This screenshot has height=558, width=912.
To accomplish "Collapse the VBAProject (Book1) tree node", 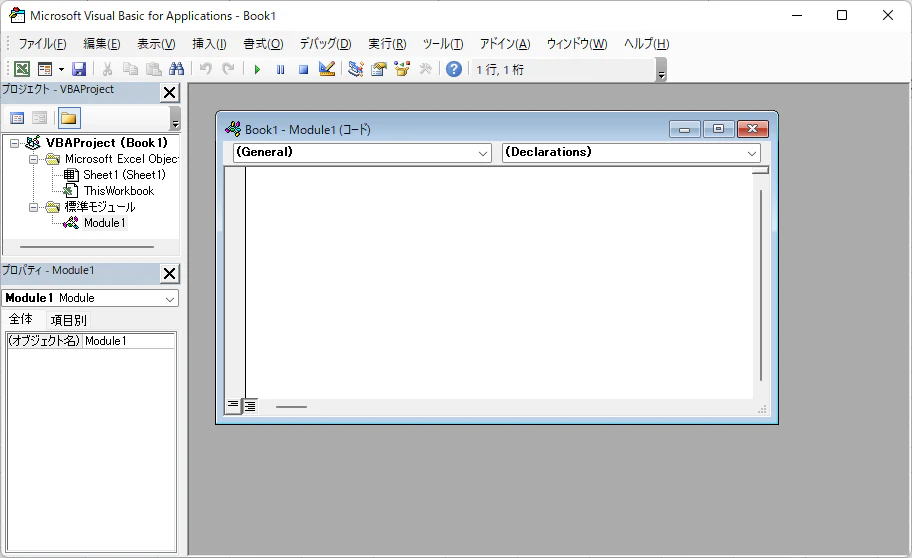I will click(15, 143).
